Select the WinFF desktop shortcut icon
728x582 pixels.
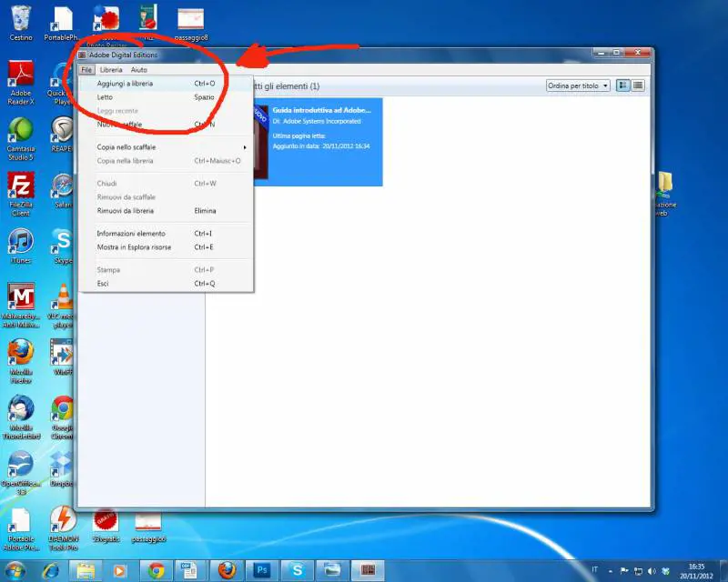(x=63, y=357)
